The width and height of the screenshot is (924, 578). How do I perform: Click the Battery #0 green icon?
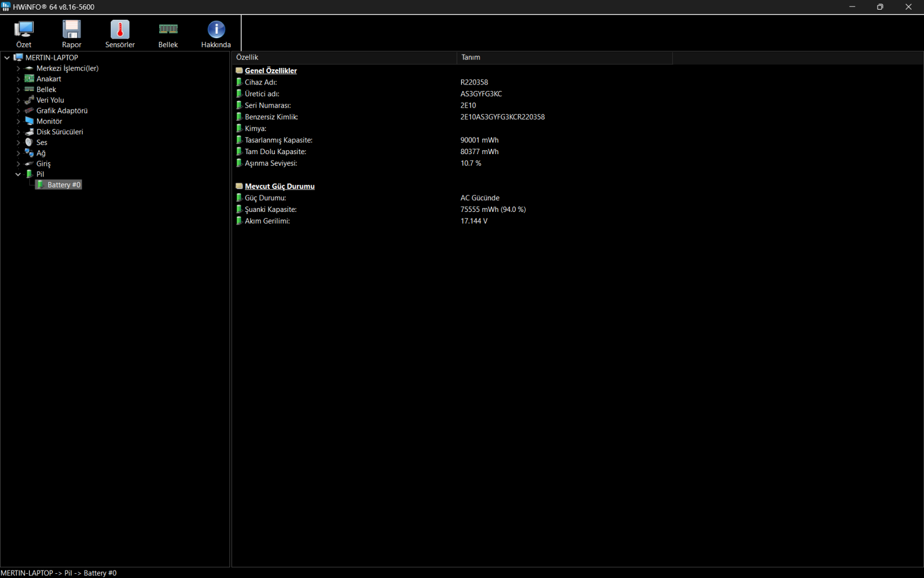(41, 185)
